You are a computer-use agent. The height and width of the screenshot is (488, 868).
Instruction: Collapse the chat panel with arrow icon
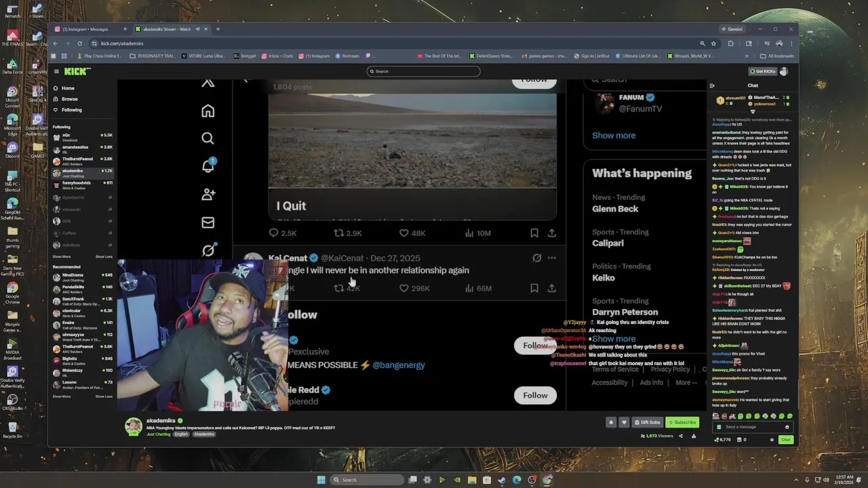coord(712,85)
